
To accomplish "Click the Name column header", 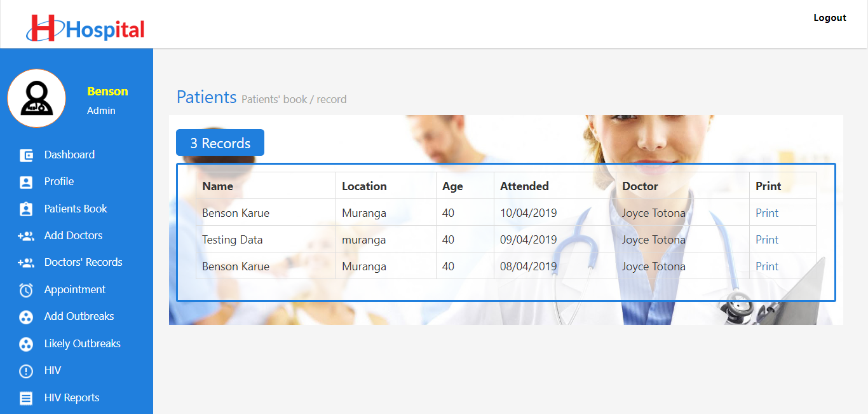I will pos(218,186).
